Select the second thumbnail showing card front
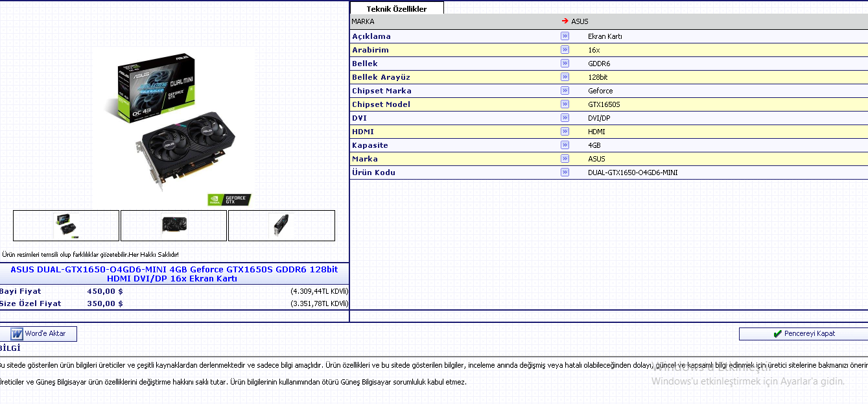Viewport: 868px width, 404px height. (174, 226)
